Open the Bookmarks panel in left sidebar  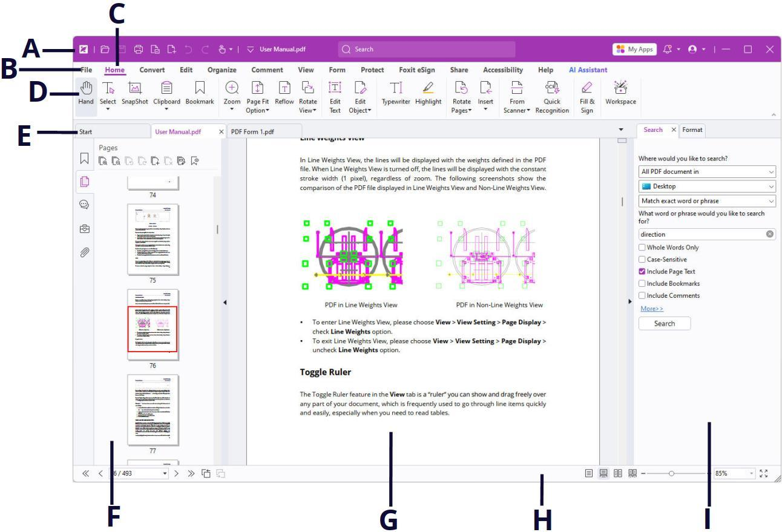coord(85,159)
